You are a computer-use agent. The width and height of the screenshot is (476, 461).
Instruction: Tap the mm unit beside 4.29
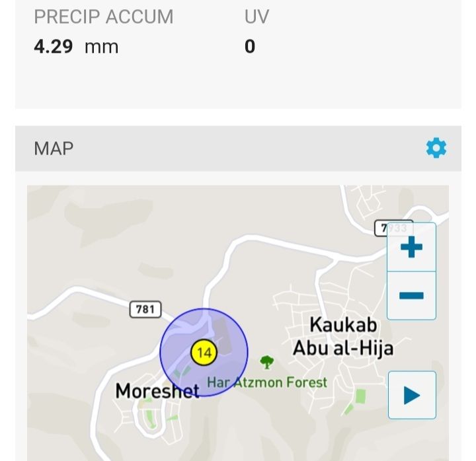101,46
